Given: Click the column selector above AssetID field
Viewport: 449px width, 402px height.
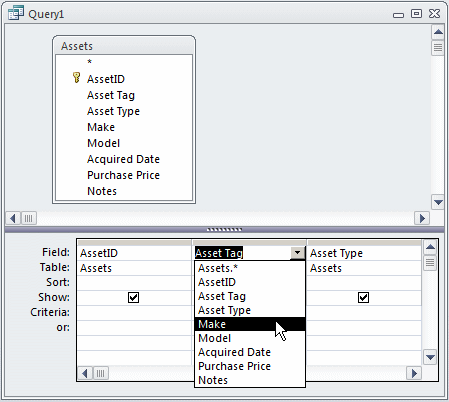Looking at the screenshot, I should click(134, 242).
